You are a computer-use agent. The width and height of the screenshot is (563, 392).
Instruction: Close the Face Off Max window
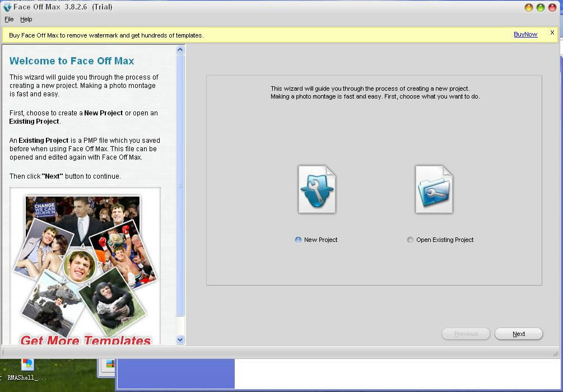point(552,7)
